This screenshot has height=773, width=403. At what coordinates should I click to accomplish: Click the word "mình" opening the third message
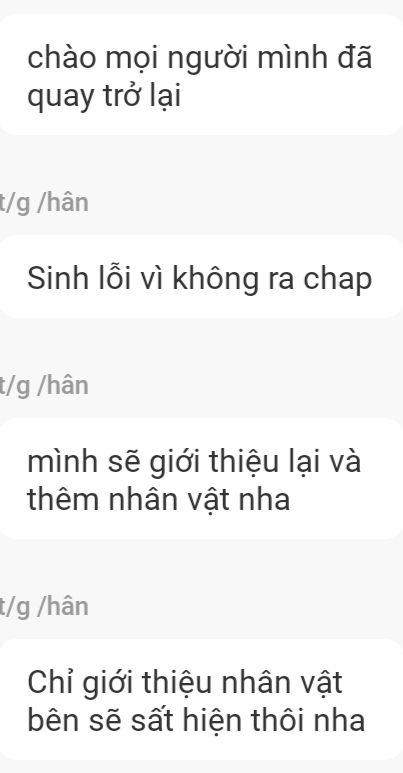click(x=61, y=462)
